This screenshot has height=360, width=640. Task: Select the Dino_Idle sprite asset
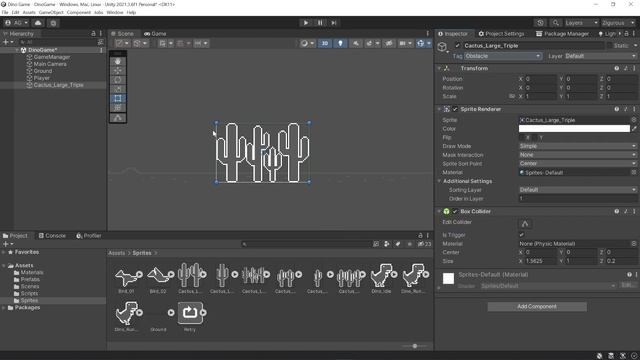[381, 279]
